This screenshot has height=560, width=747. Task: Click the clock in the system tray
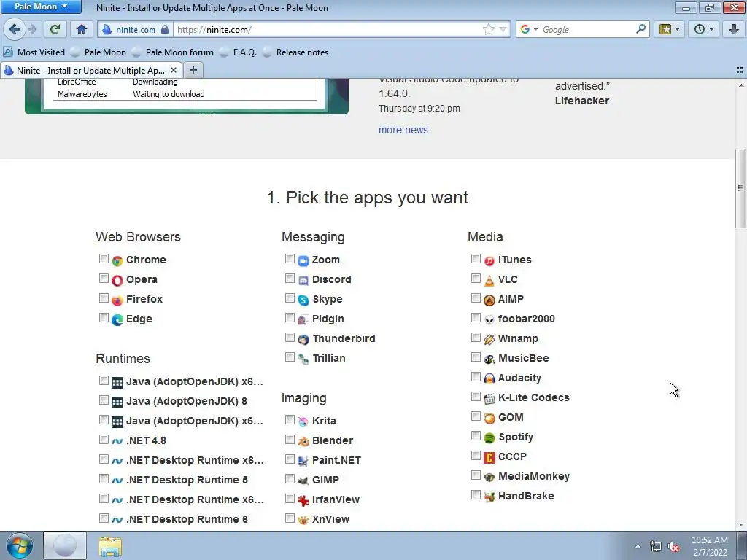click(710, 546)
